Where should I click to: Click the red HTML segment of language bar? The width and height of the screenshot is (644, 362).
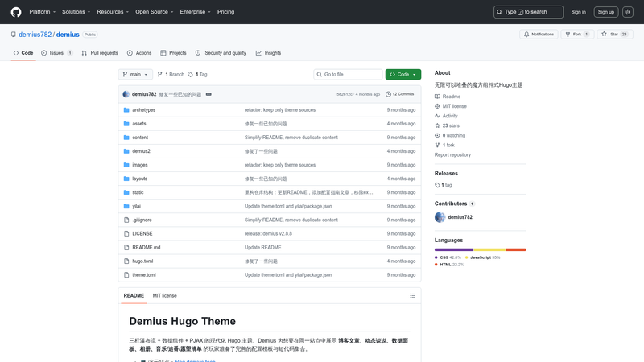516,249
